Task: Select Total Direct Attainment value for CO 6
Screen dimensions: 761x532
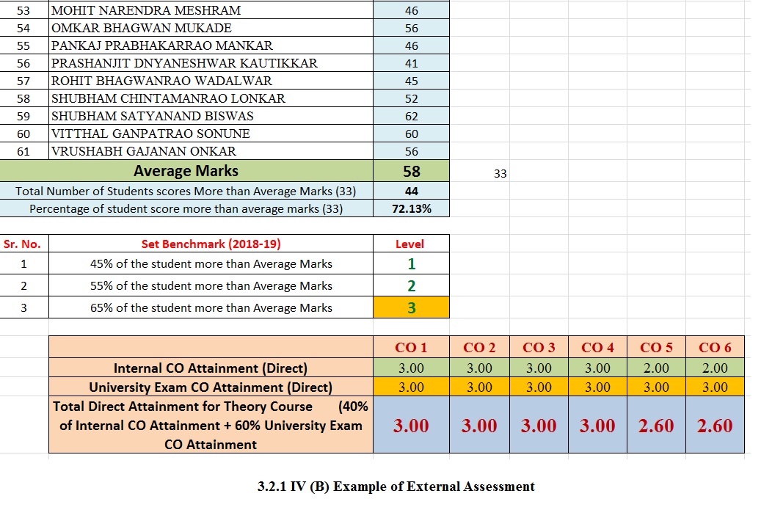Action: [x=715, y=426]
